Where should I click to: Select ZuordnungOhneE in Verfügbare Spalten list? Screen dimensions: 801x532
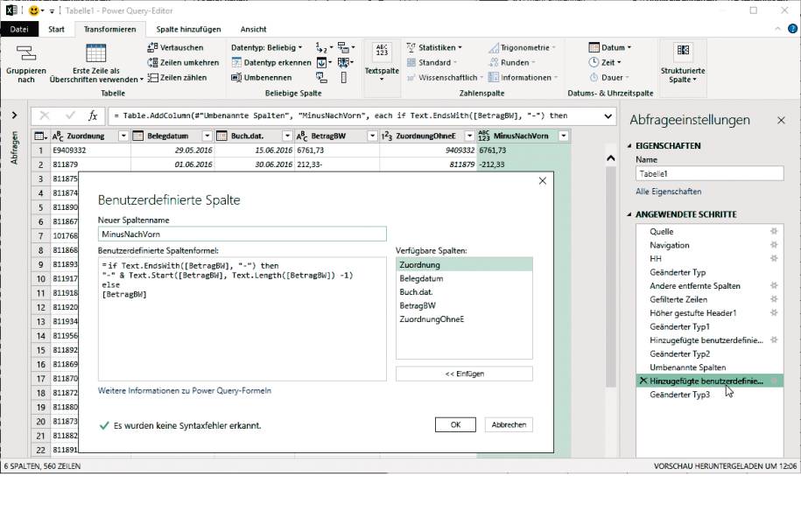(x=464, y=319)
